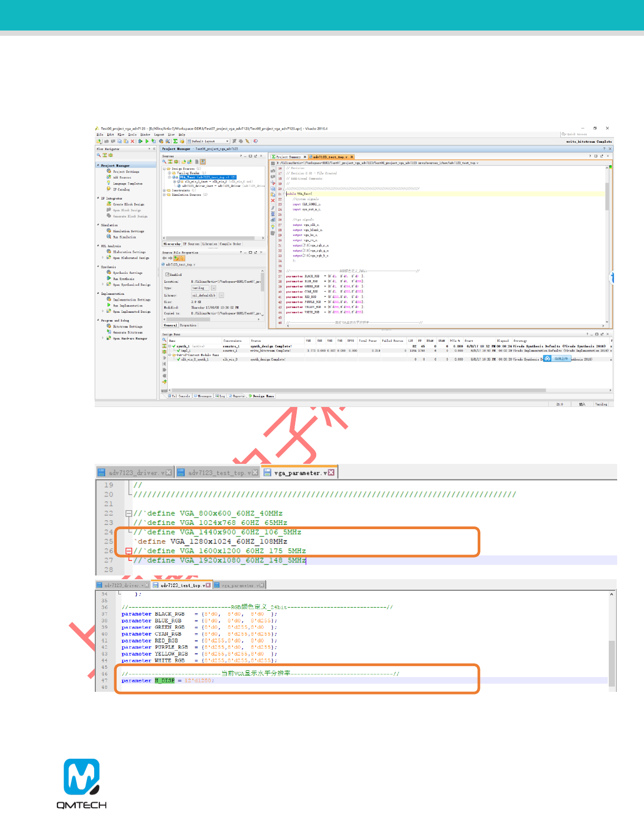Switch to Properties tab in file properties
Image resolution: width=644 pixels, height=834 pixels.
188,325
